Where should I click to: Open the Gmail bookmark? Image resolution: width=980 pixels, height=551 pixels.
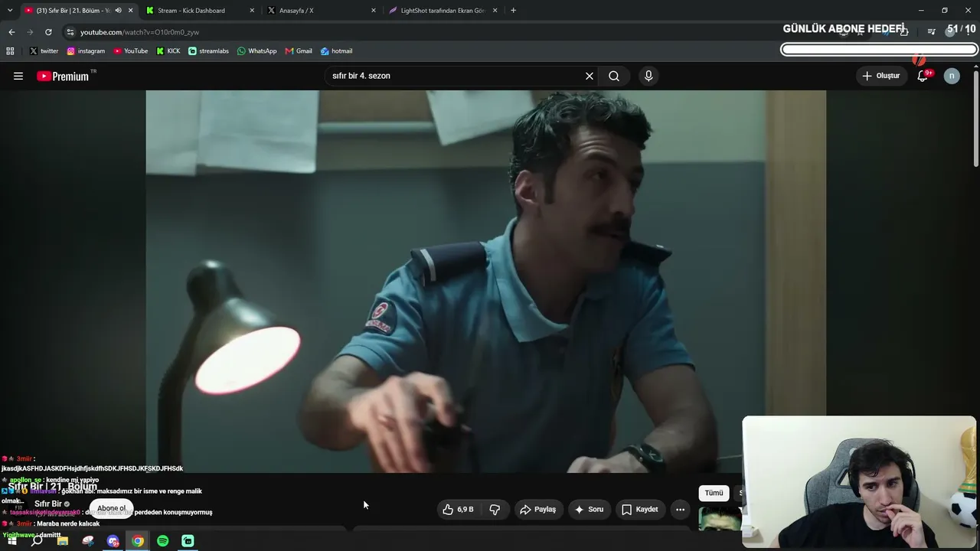tap(299, 51)
